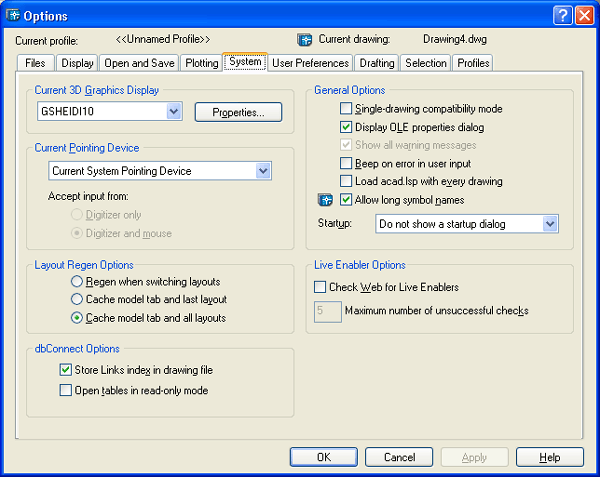Viewport: 600px width, 477px height.
Task: Check Open tables in read-only mode
Action: 66,390
